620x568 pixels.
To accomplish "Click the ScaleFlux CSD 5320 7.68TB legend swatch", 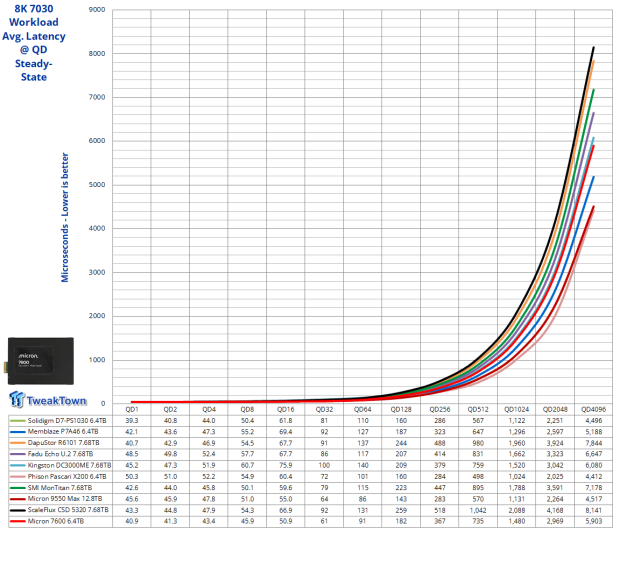I will (17, 510).
